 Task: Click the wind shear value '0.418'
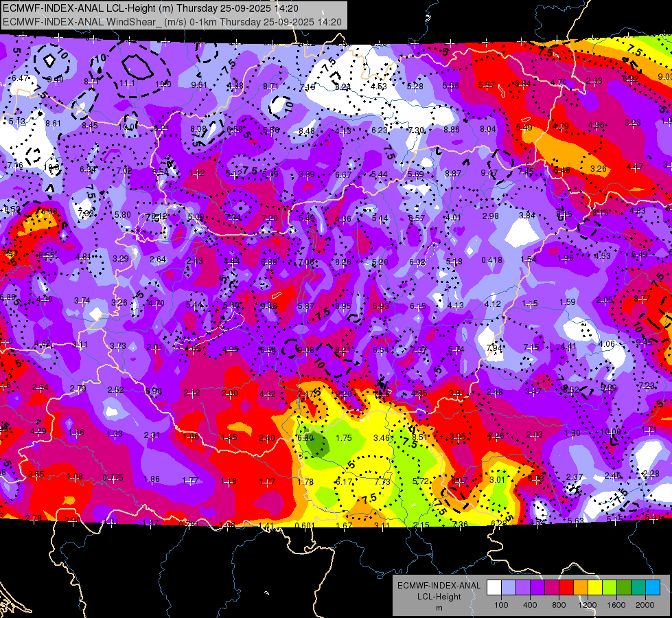tap(491, 260)
